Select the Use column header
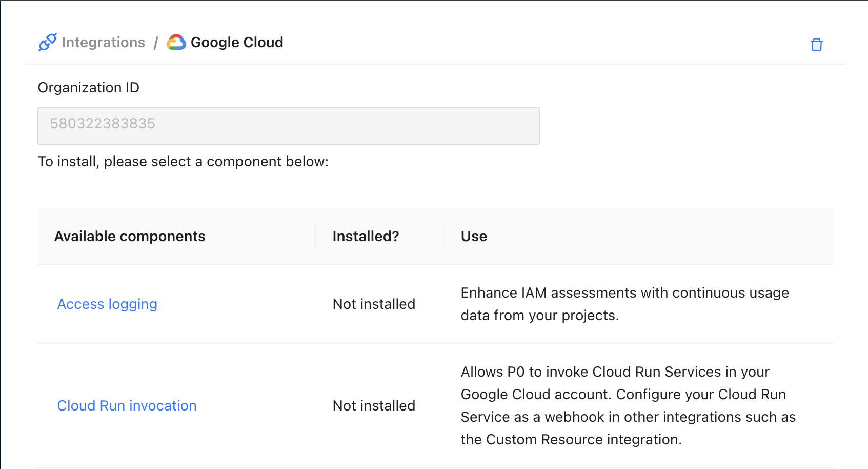868x469 pixels. [x=474, y=237]
